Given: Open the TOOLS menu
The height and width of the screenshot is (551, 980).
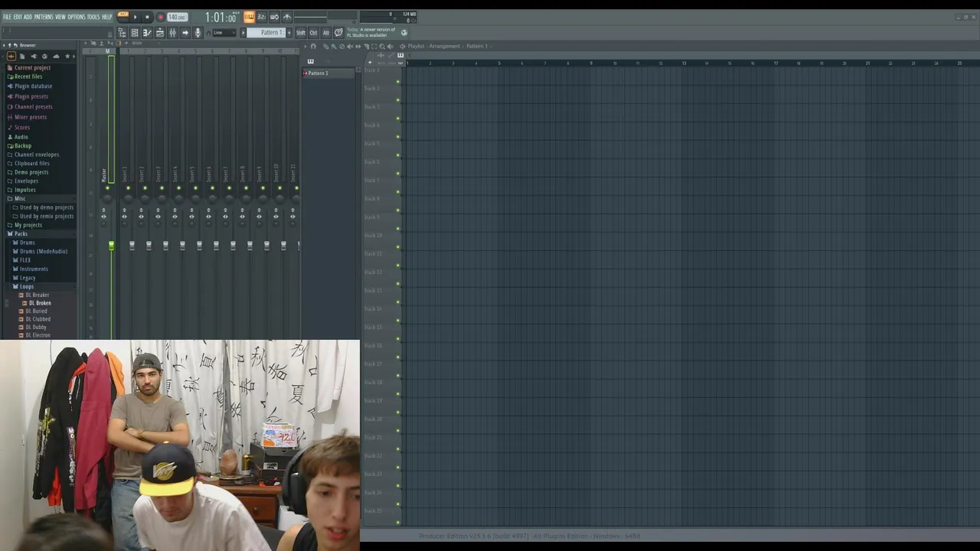Looking at the screenshot, I should pyautogui.click(x=93, y=17).
